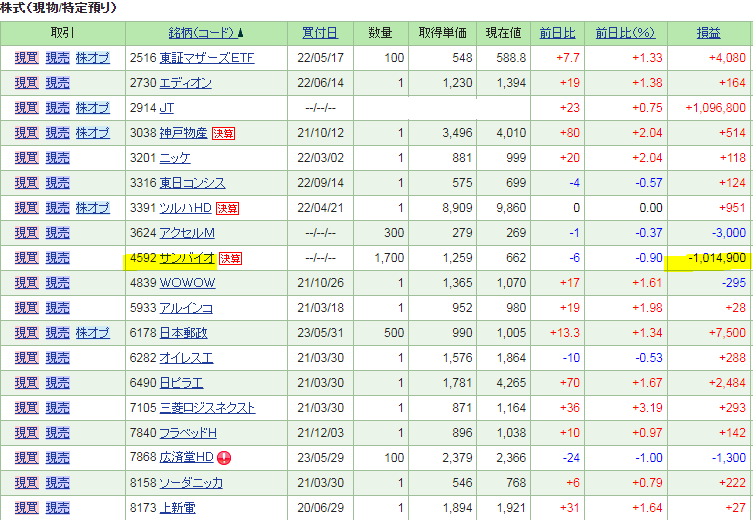Sort by the 買付日 column header
Screen dimensions: 753x520
(320, 33)
